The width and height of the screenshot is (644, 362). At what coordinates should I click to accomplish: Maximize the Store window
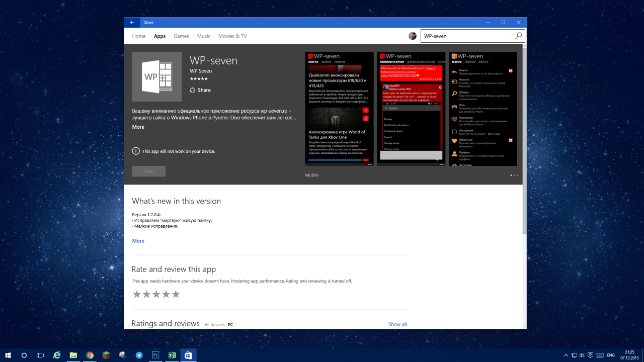[503, 23]
